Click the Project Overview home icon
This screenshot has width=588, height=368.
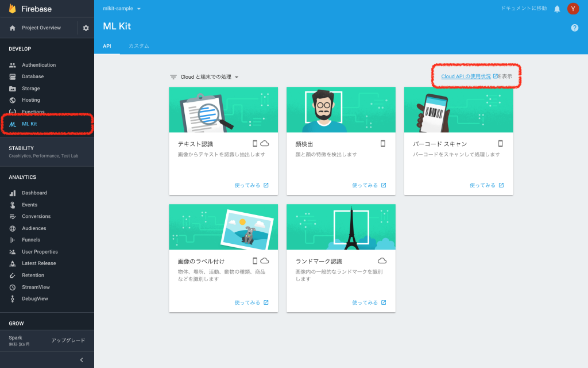[13, 28]
